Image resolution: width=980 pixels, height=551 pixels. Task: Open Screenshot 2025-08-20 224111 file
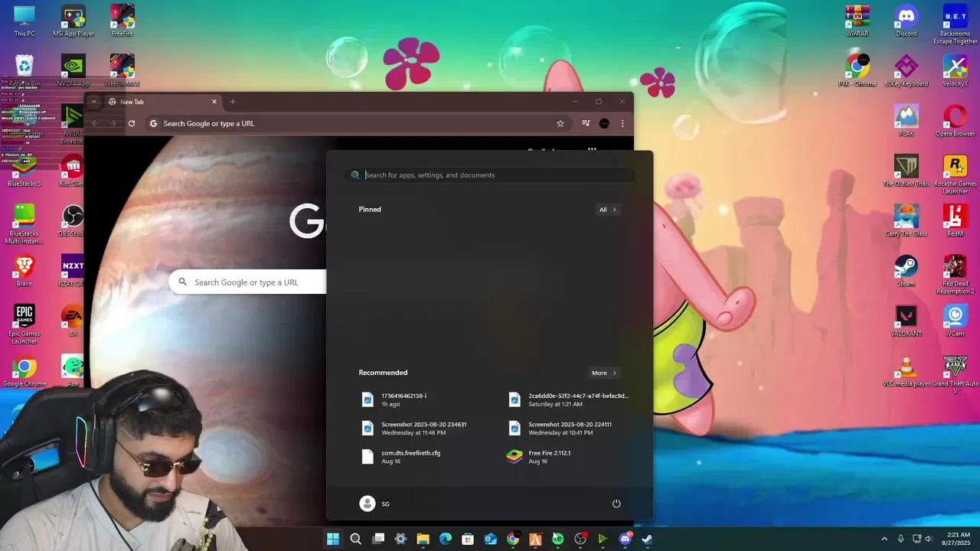(571, 428)
